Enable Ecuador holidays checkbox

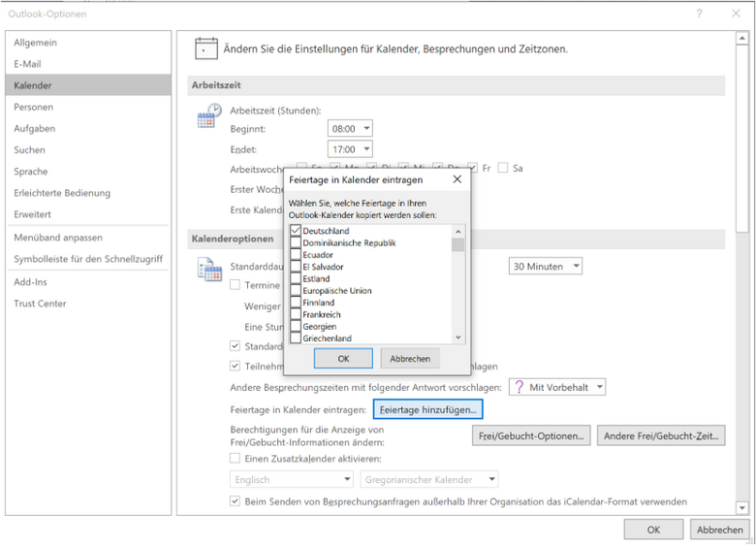296,254
